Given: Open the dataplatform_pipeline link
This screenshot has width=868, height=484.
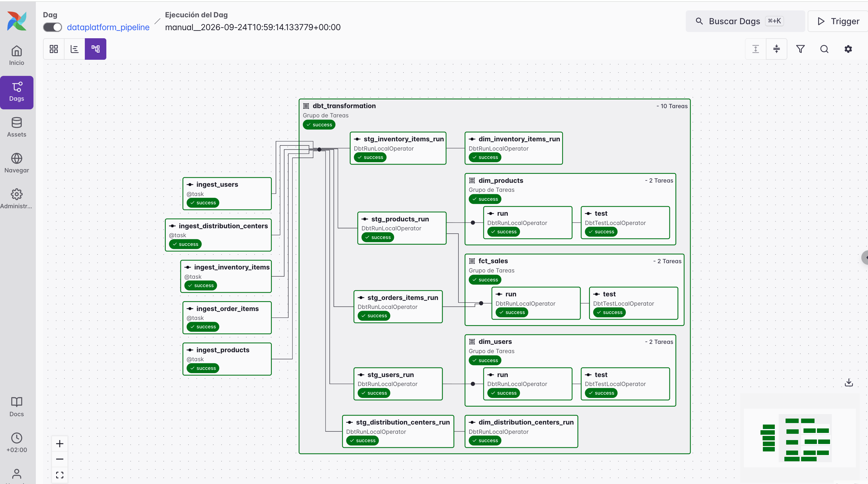Looking at the screenshot, I should pyautogui.click(x=108, y=27).
